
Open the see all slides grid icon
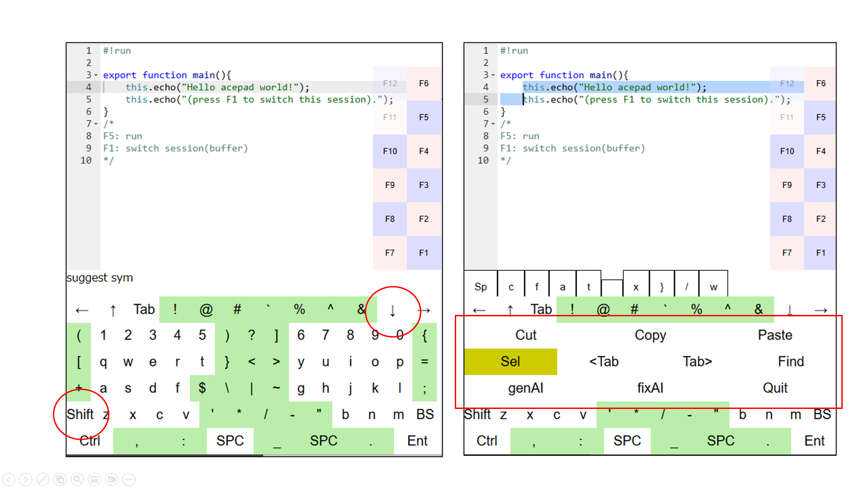[60, 479]
